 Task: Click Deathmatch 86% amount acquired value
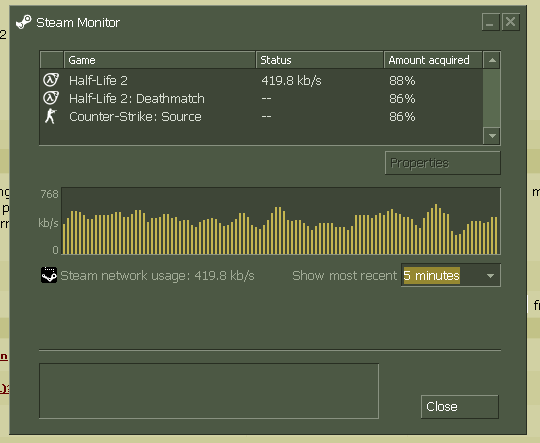[402, 99]
